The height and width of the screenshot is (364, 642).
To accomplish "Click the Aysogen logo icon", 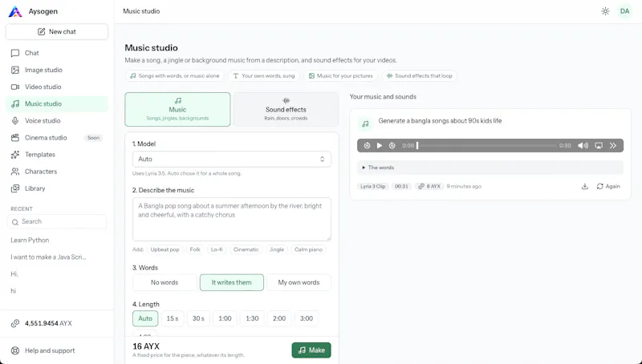I will click(x=15, y=11).
